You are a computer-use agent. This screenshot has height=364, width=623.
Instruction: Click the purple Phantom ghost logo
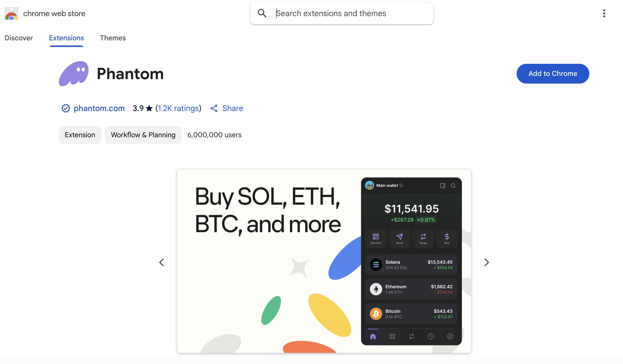click(73, 73)
